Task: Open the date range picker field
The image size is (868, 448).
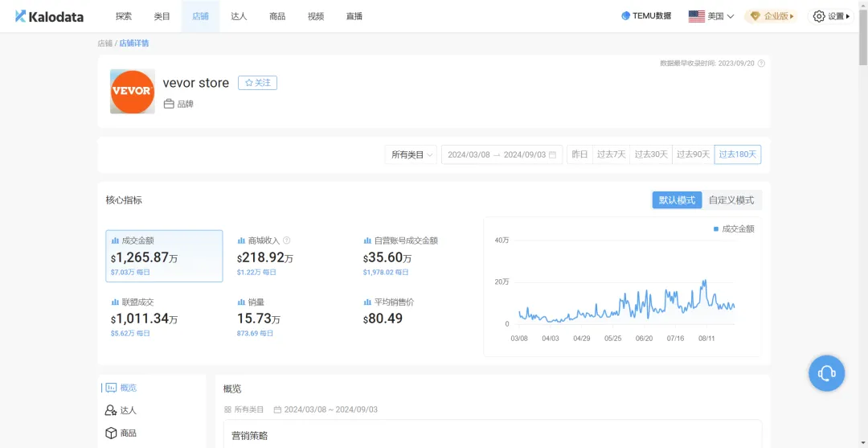Action: tap(502, 154)
